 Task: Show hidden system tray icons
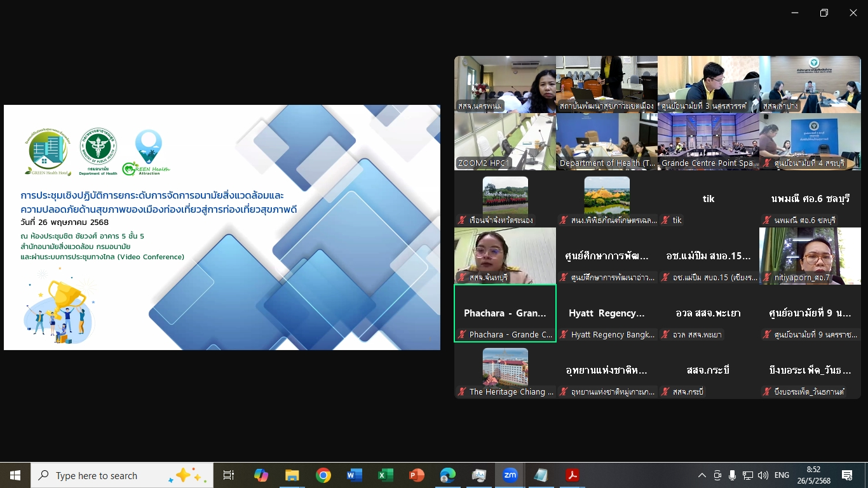click(x=702, y=475)
